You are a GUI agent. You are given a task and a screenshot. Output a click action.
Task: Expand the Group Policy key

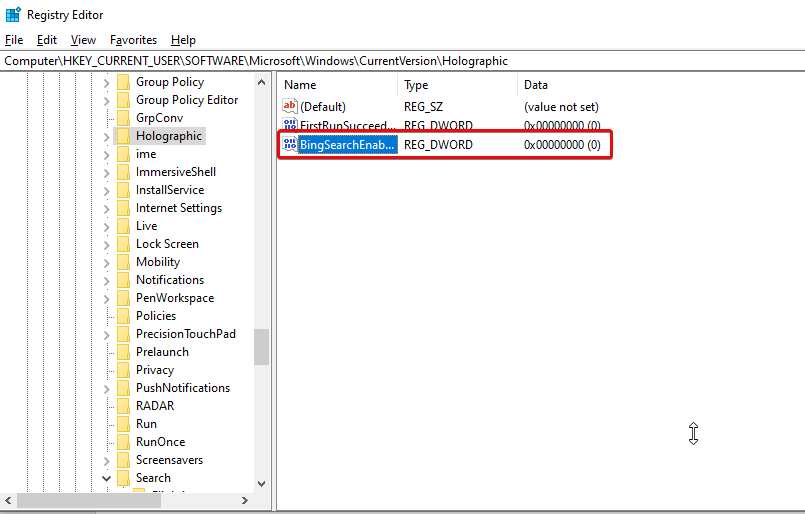click(x=106, y=83)
